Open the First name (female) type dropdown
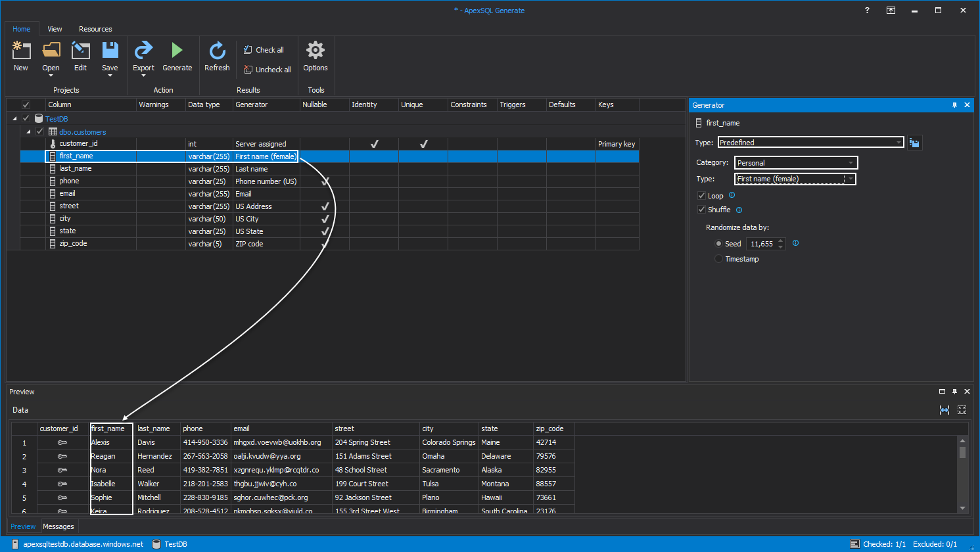 tap(795, 179)
